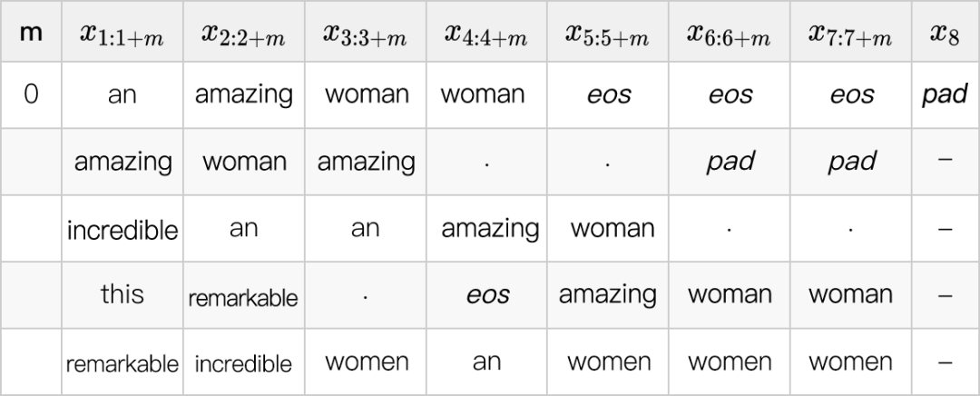The height and width of the screenshot is (396, 980).
Task: Click the x6:6+m header cell
Action: pyautogui.click(x=730, y=35)
